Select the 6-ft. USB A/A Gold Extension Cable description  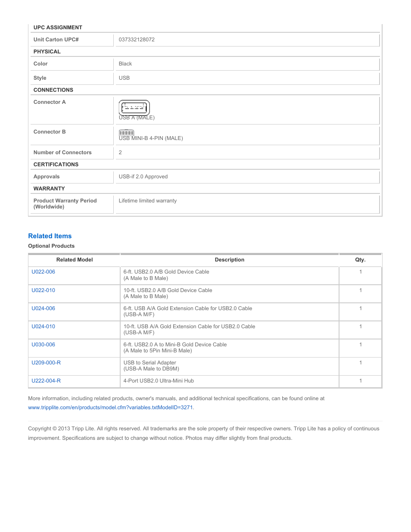coord(188,311)
